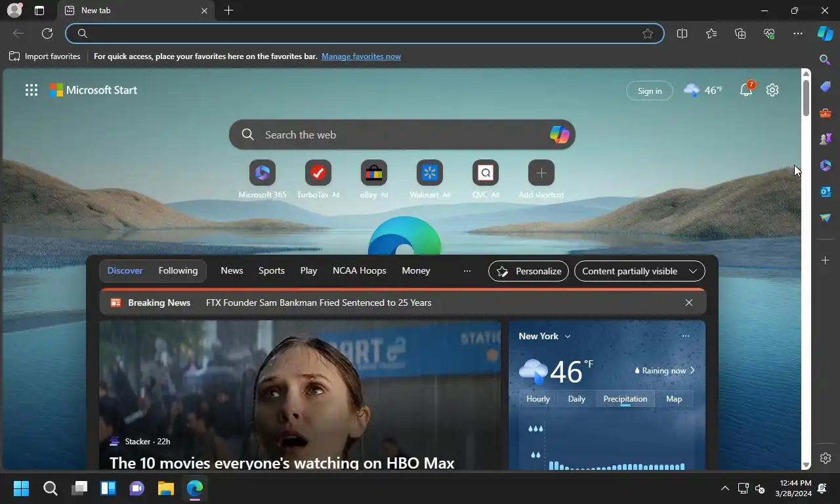Click the Search the web box
840x504 pixels.
click(x=402, y=135)
